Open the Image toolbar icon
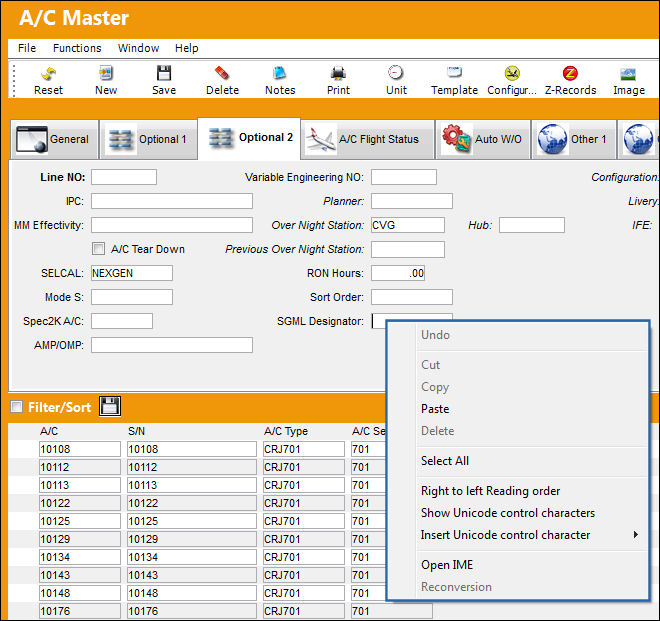 [x=628, y=74]
